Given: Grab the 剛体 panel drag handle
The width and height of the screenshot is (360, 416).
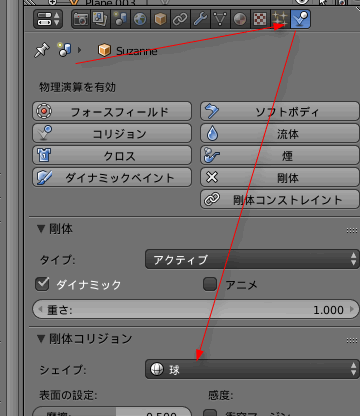Looking at the screenshot, I should [352, 230].
